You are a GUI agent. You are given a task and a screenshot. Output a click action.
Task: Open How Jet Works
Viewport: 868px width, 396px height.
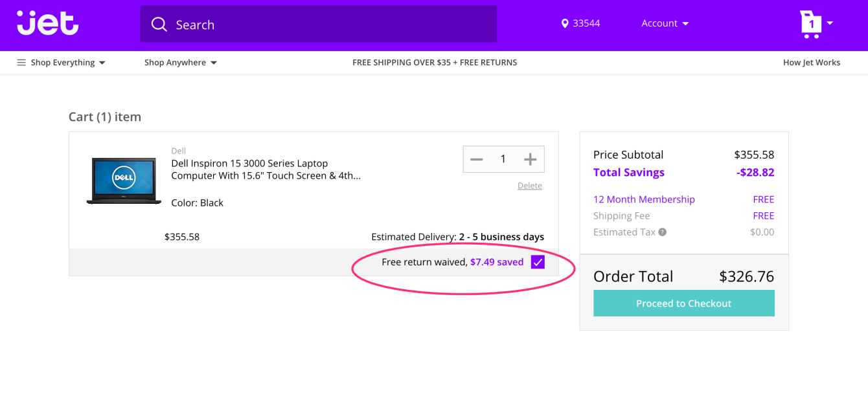(812, 63)
